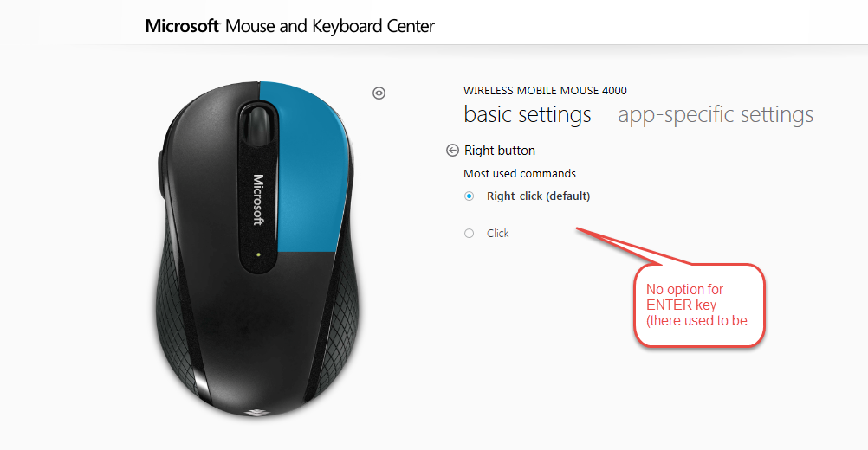The width and height of the screenshot is (868, 450).
Task: Click the Windows logo at the mouse bottom
Action: 256,411
